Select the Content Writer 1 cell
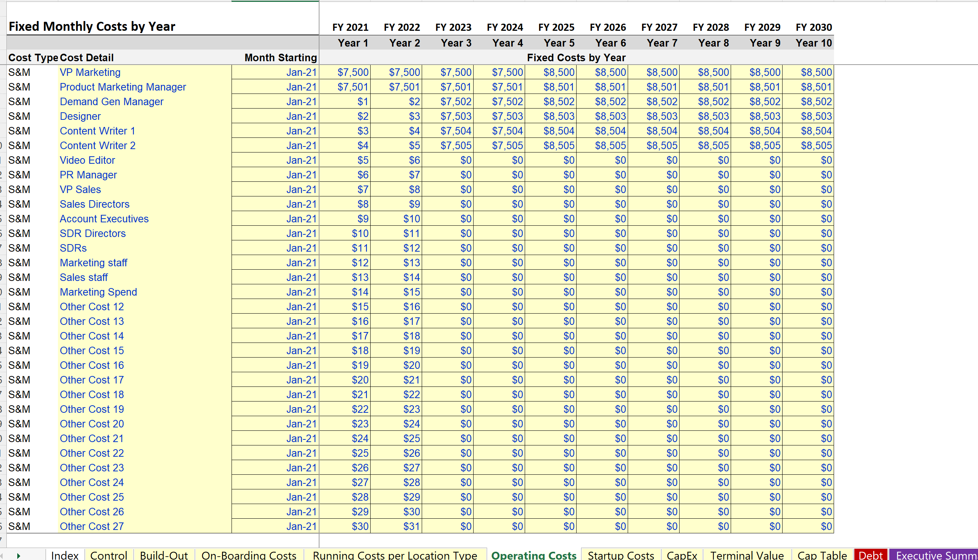Image resolution: width=978 pixels, height=560 pixels. 145,131
